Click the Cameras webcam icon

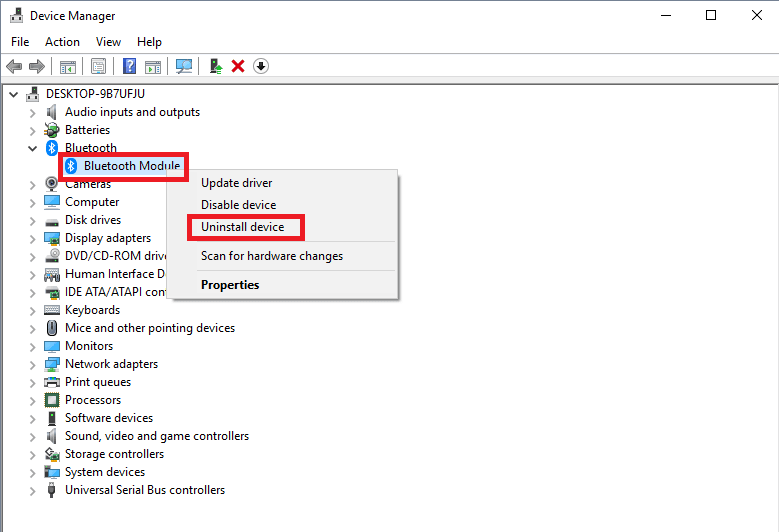click(51, 184)
